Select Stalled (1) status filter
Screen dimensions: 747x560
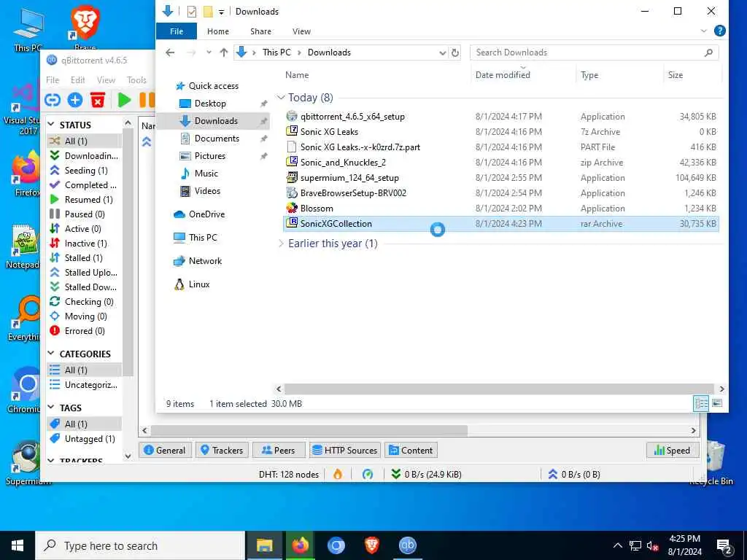[85, 258]
